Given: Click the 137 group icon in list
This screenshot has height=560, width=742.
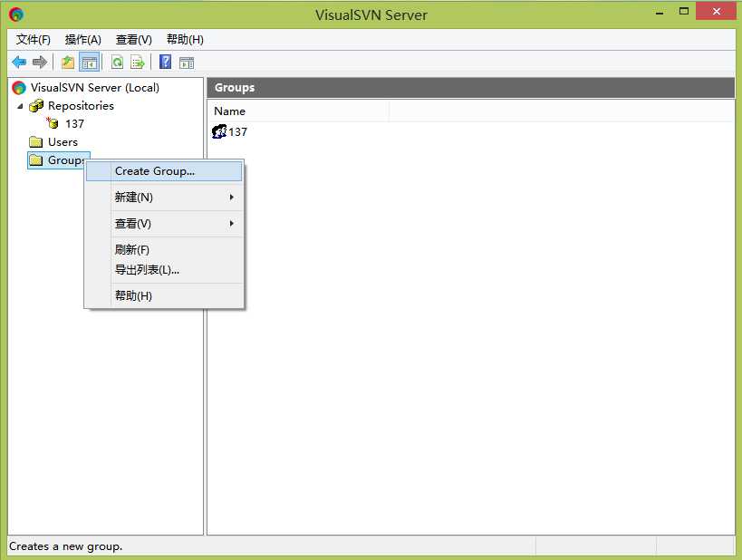Looking at the screenshot, I should tap(219, 131).
